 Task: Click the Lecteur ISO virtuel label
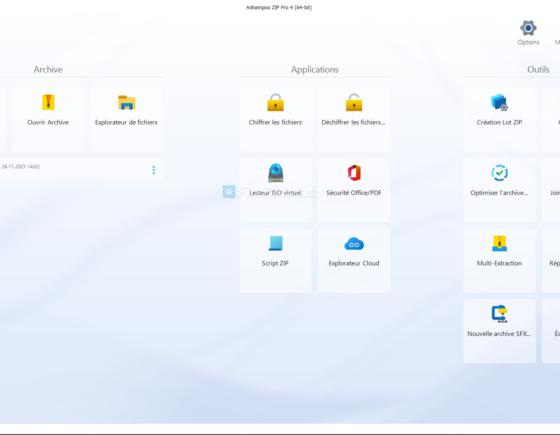pyautogui.click(x=275, y=192)
